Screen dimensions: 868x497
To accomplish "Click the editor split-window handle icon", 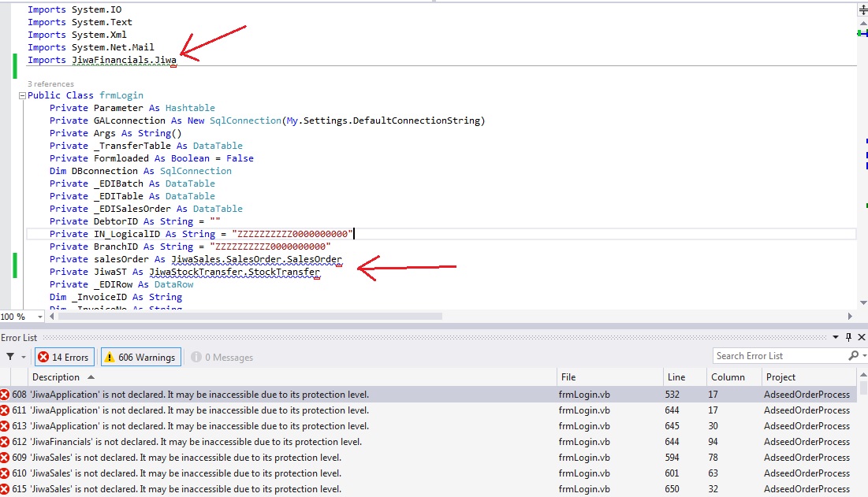I will pyautogui.click(x=862, y=9).
